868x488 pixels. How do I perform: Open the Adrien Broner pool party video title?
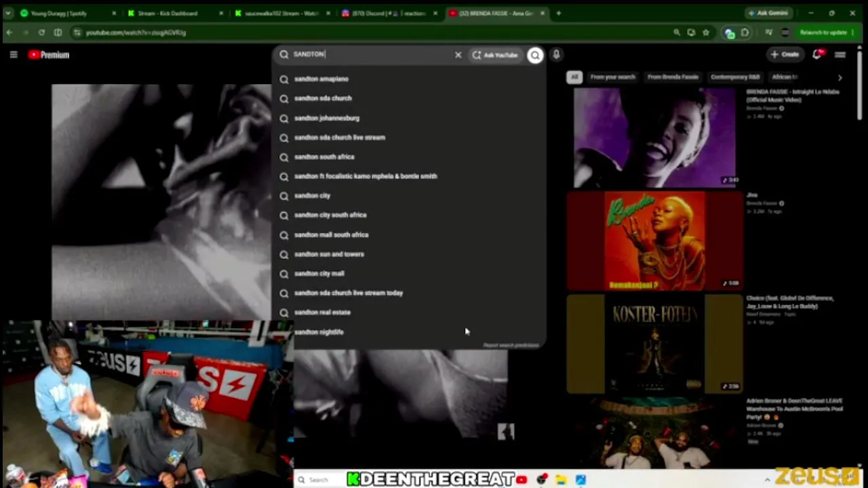(x=793, y=409)
